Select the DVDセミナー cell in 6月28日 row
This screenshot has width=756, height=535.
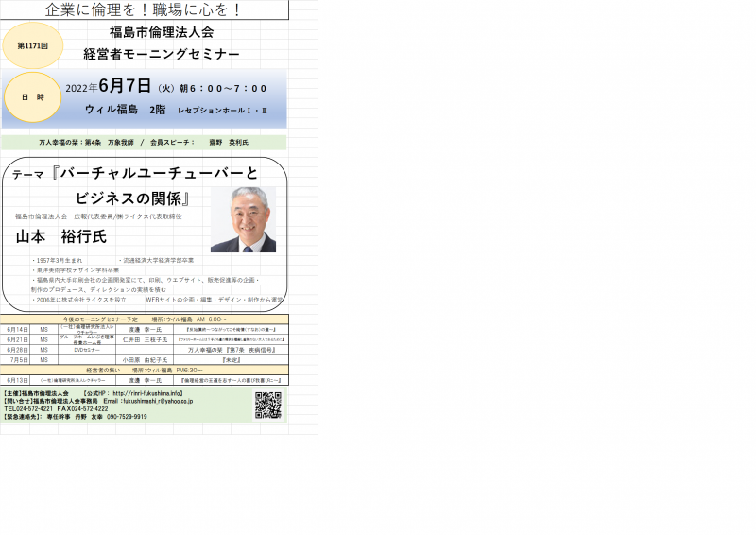point(86,350)
